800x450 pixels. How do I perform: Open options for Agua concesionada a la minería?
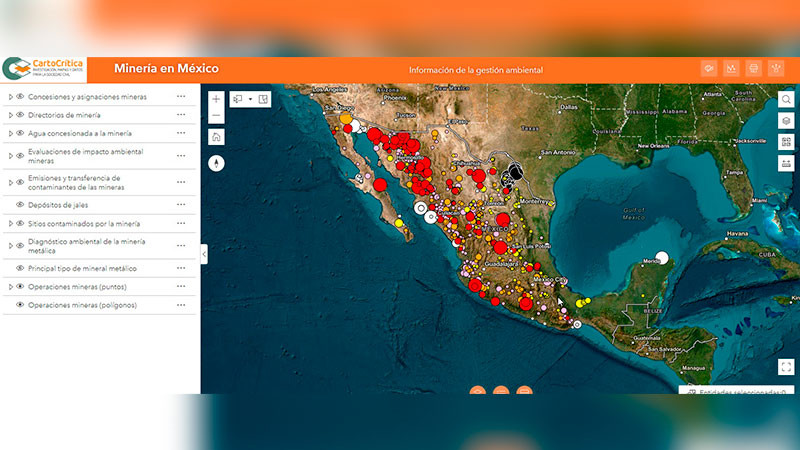pos(181,133)
